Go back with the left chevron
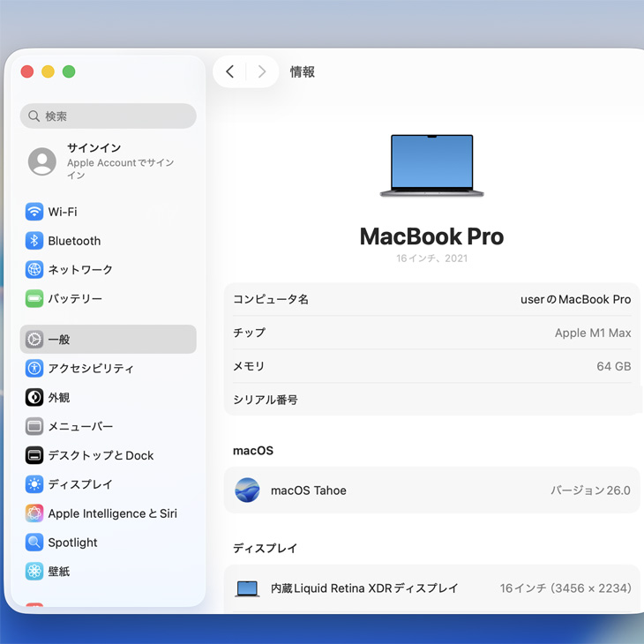Viewport: 644px width, 644px height. pyautogui.click(x=229, y=72)
